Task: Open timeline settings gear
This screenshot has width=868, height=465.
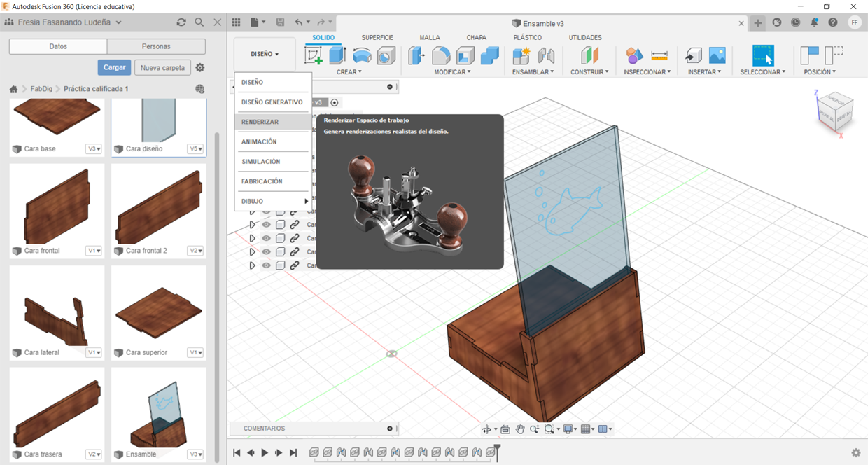Action: coord(855,453)
